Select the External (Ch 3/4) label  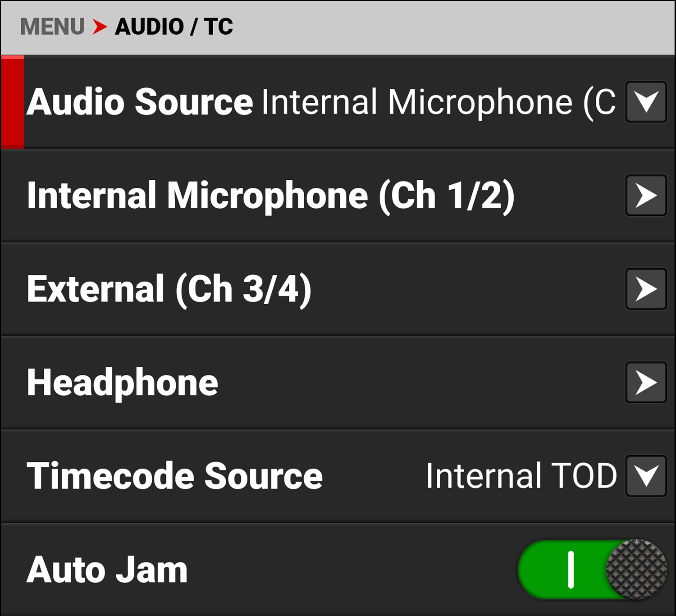[x=169, y=289]
